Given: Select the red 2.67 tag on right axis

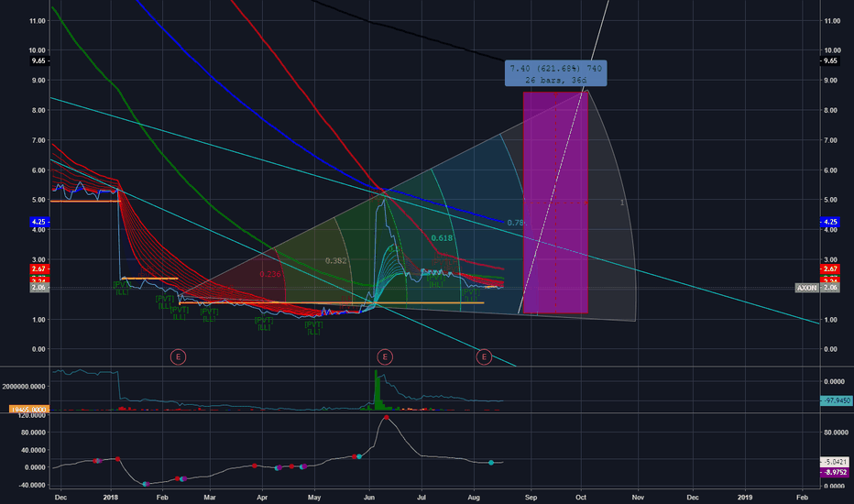Looking at the screenshot, I should [829, 268].
